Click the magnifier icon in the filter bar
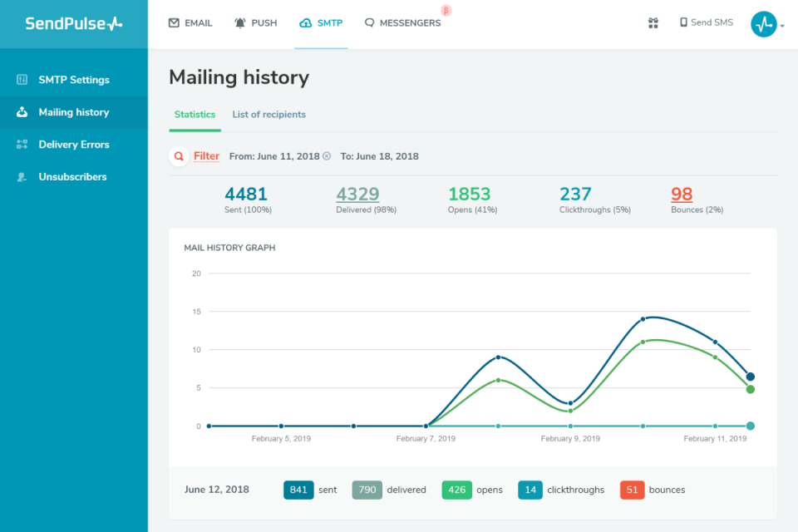The image size is (798, 532). point(178,155)
